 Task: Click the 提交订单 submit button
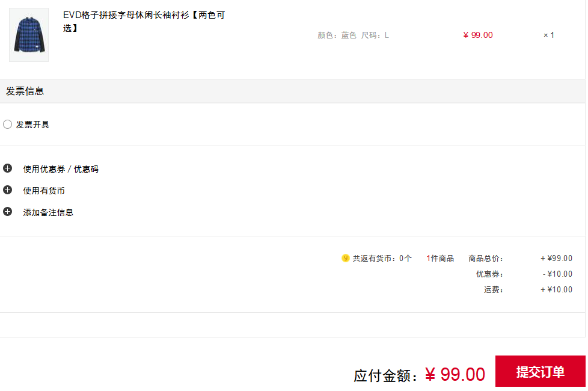(540, 371)
